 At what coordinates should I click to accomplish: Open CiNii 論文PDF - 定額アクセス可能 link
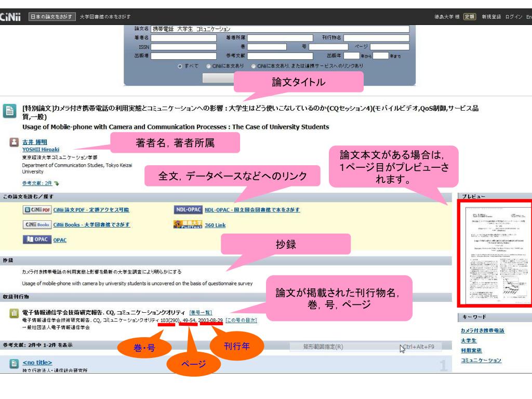(91, 210)
